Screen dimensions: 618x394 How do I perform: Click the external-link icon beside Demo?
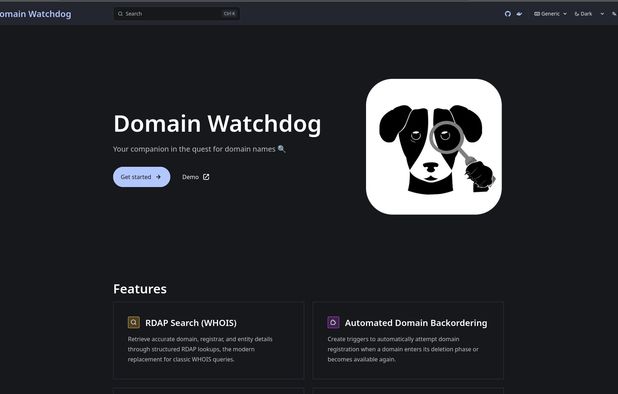(x=206, y=177)
